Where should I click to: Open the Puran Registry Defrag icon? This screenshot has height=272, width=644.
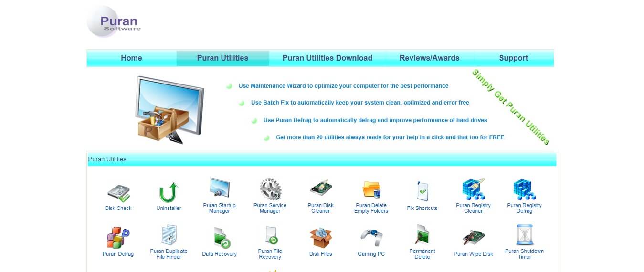(x=524, y=189)
